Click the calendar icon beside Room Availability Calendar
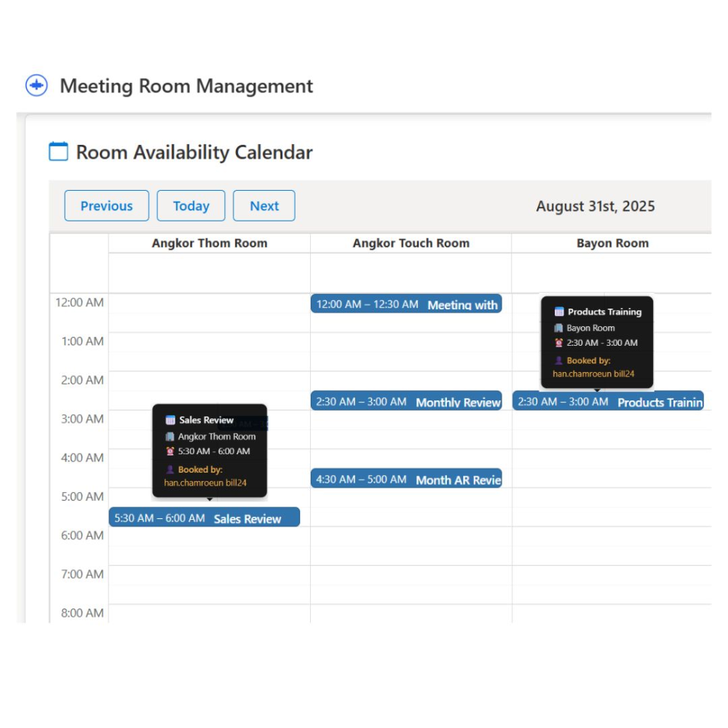Screen dimensions: 728x728 click(58, 151)
